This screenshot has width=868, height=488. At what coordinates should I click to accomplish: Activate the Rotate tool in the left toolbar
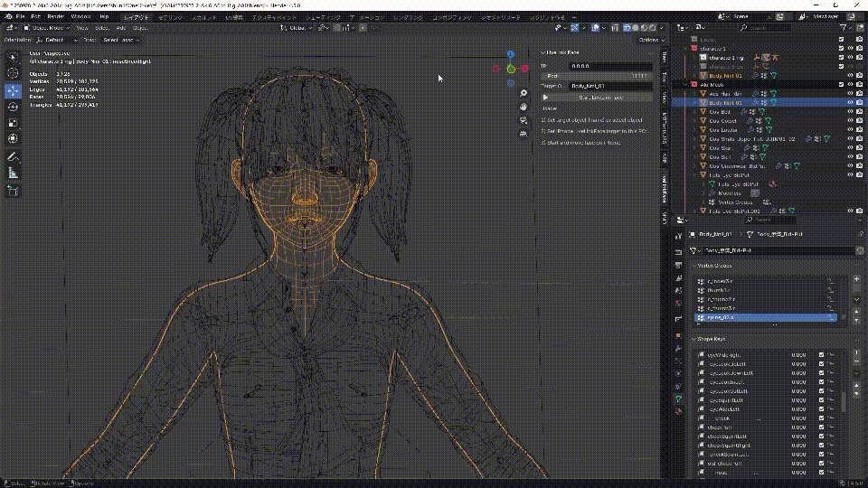tap(14, 107)
